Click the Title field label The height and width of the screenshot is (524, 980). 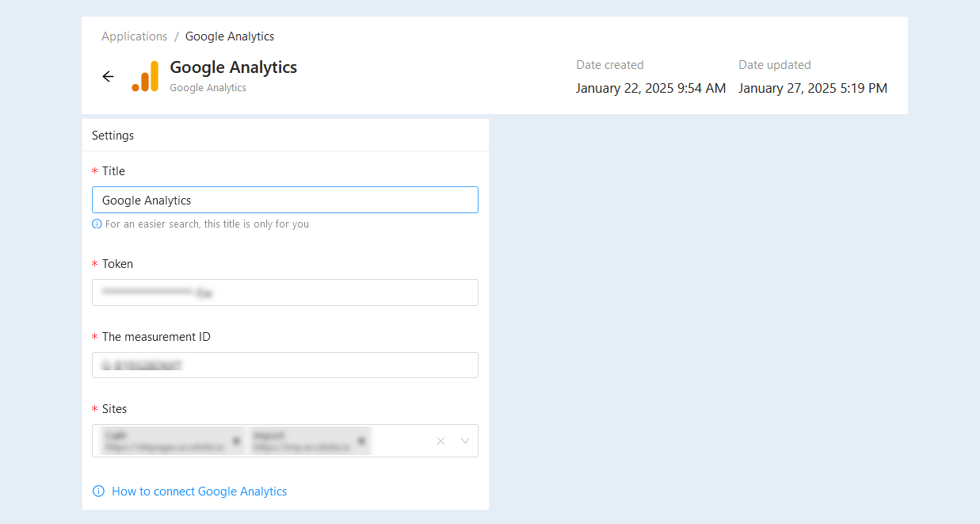113,171
